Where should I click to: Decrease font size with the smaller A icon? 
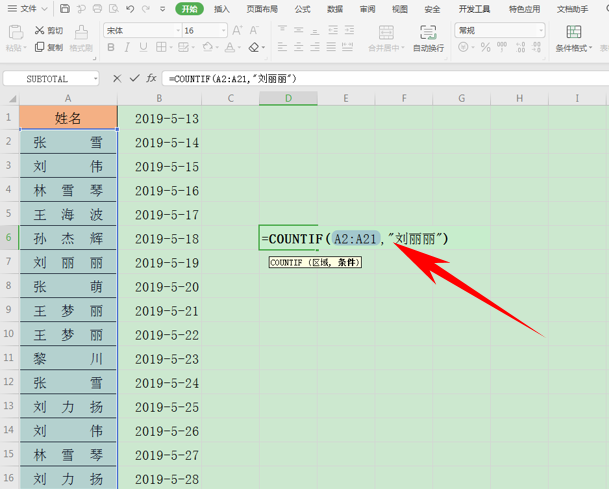coord(254,30)
